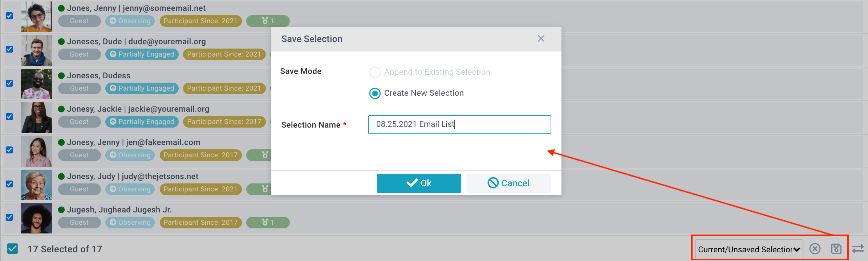Toggle the select-all checkbox beside 17 Selected
868x261 pixels.
click(x=12, y=249)
